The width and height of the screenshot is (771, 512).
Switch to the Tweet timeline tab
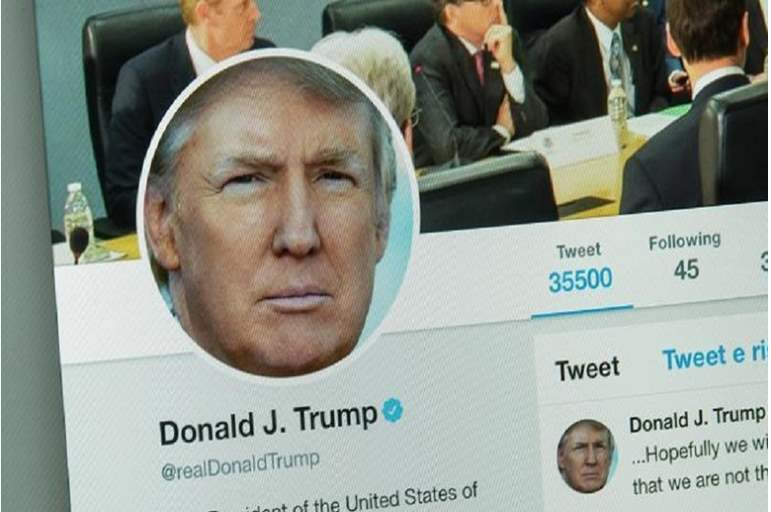click(587, 369)
